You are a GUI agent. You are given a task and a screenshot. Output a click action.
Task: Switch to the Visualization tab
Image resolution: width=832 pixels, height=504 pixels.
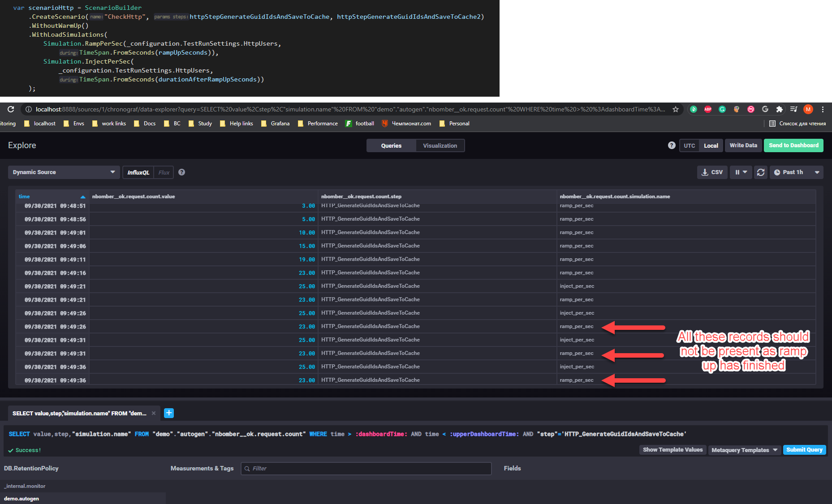click(440, 145)
